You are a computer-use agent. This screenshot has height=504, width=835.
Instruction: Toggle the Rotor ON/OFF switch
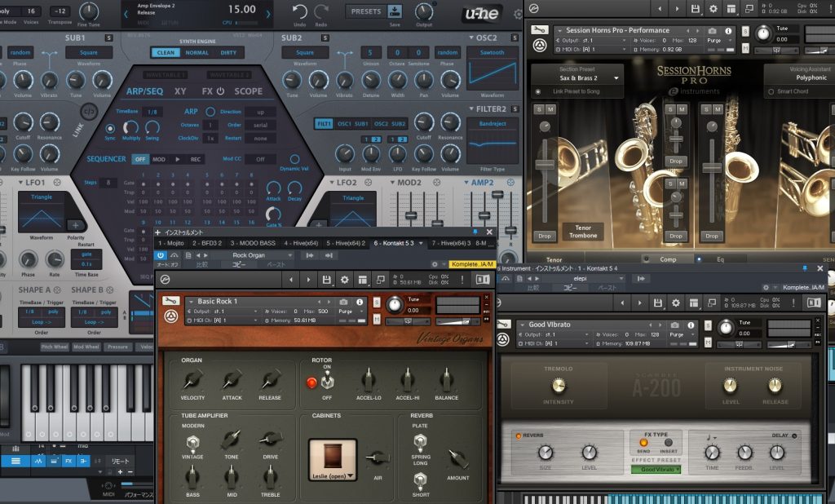coord(326,381)
